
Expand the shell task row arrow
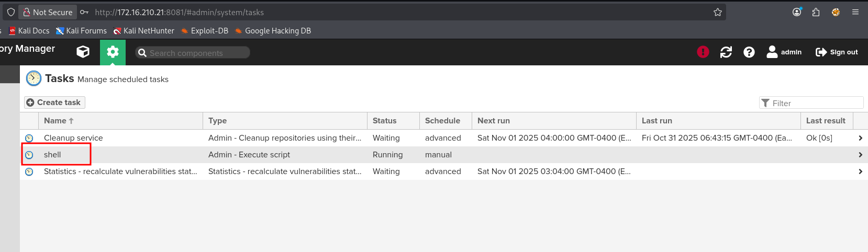[860, 155]
